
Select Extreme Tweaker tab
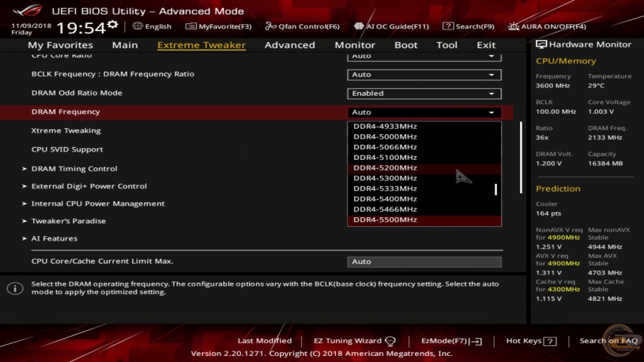pos(202,44)
